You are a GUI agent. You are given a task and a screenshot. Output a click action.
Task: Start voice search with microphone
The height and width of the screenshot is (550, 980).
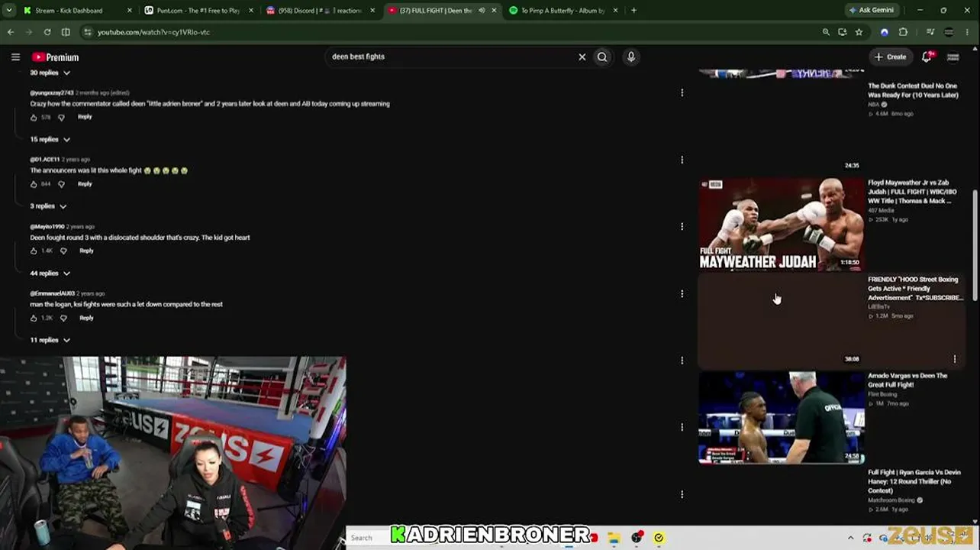point(631,57)
